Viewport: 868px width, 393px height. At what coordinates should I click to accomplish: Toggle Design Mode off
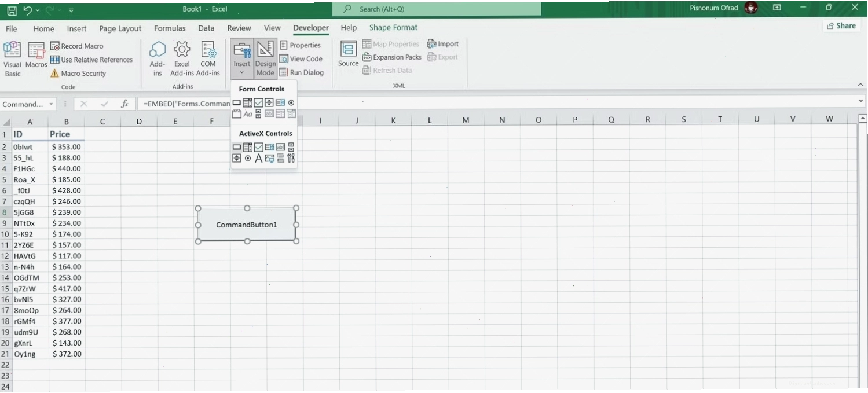click(x=265, y=59)
